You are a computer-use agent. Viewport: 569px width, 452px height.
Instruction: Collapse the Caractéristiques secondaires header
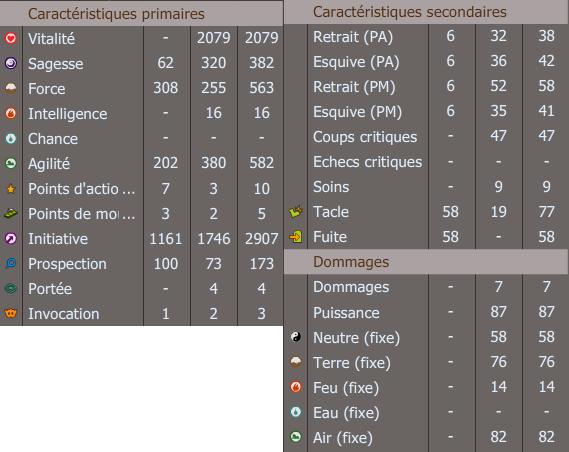coord(426,12)
